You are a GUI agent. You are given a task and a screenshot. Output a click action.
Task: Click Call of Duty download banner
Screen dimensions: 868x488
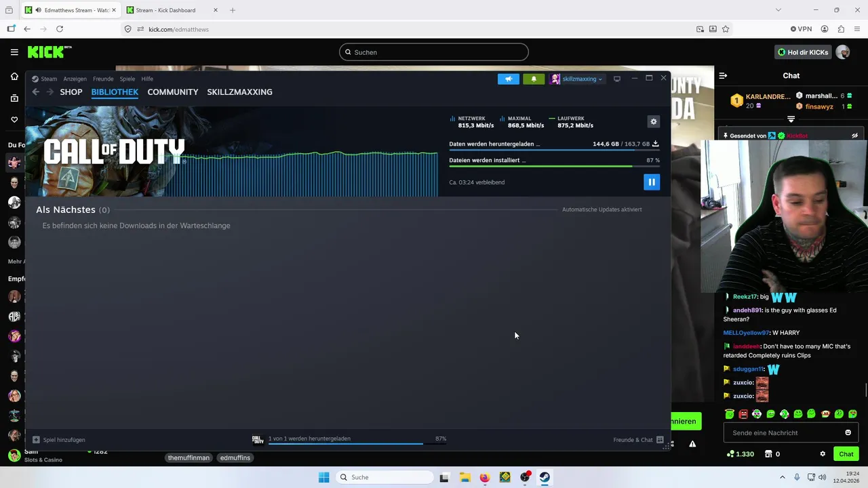click(231, 152)
